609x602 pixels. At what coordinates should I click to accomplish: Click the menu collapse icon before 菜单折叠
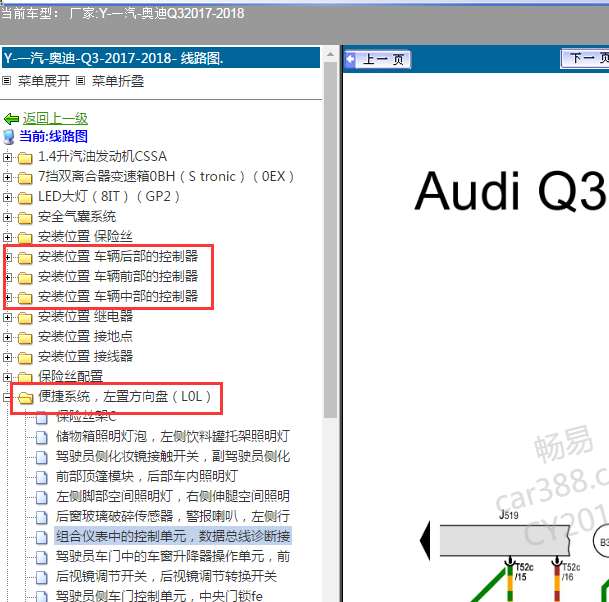click(80, 81)
